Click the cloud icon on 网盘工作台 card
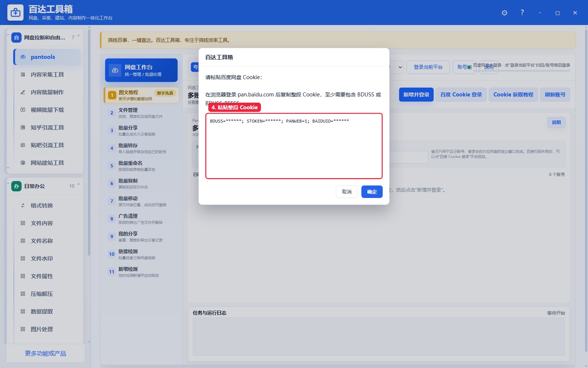The height and width of the screenshot is (368, 588). (115, 70)
